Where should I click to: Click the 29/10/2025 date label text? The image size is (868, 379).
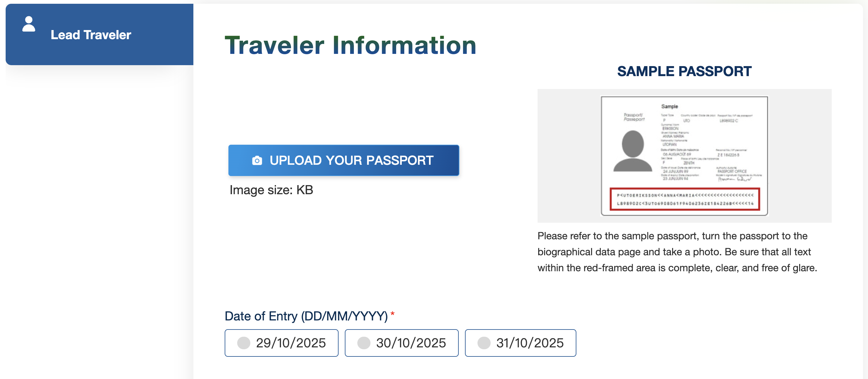[291, 343]
